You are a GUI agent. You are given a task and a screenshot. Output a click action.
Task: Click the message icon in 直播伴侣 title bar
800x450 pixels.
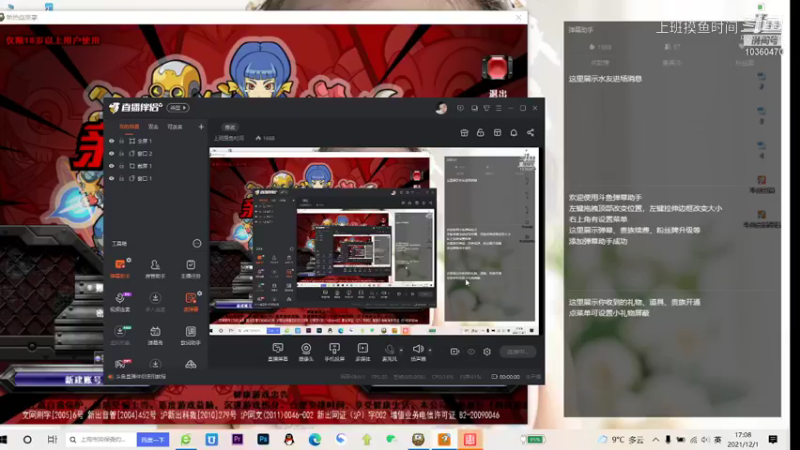(x=460, y=108)
